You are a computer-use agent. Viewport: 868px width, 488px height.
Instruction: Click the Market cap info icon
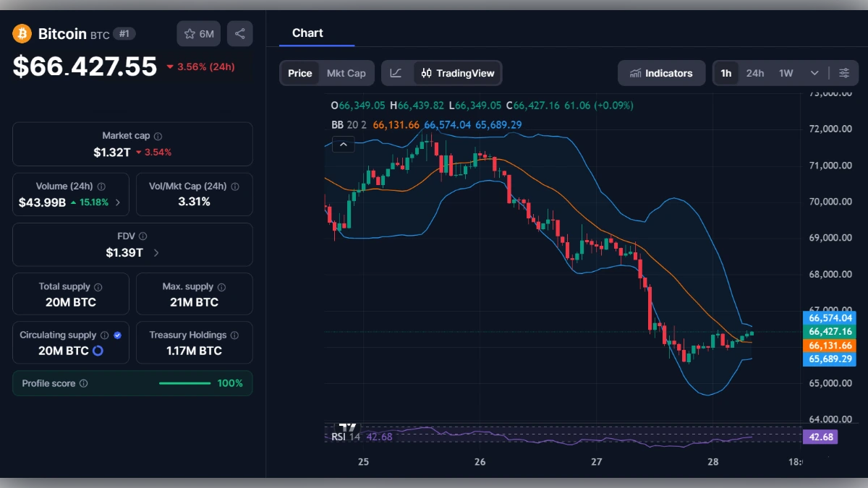(158, 134)
